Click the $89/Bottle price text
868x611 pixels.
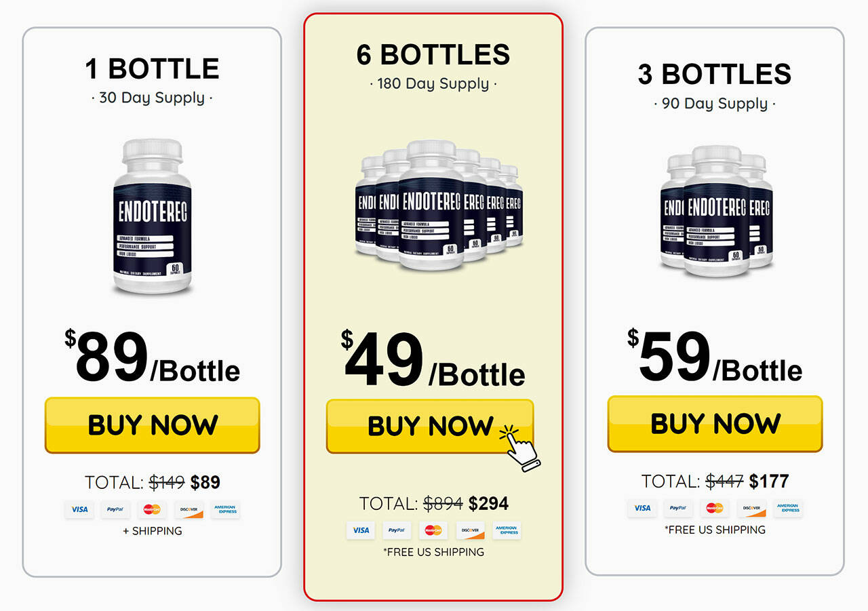(152, 359)
